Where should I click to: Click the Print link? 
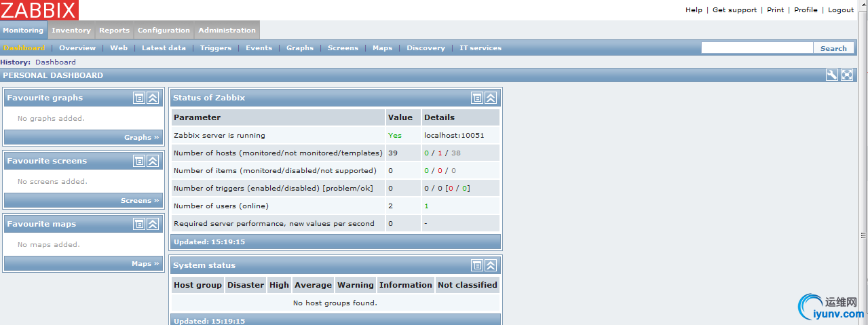tap(775, 10)
